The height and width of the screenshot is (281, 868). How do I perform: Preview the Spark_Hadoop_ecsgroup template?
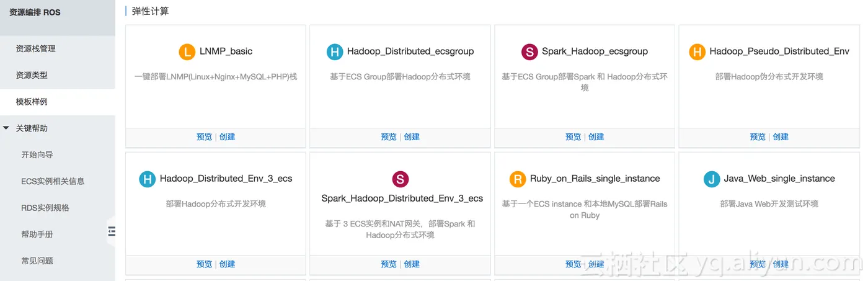pos(573,137)
